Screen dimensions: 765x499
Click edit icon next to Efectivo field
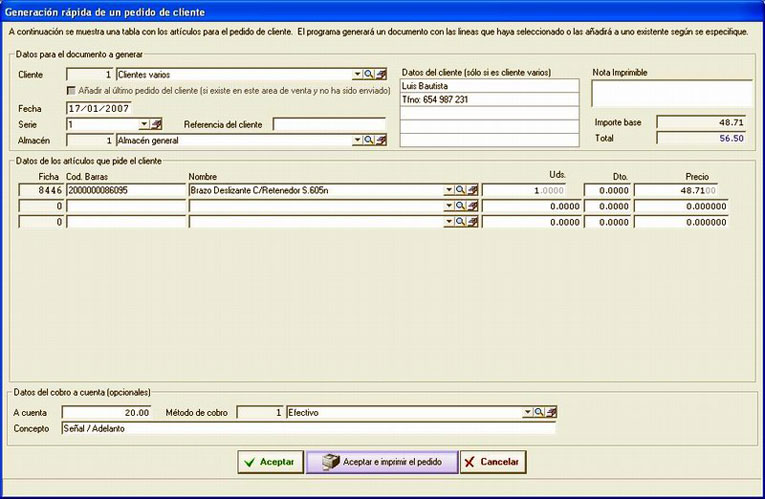click(551, 412)
